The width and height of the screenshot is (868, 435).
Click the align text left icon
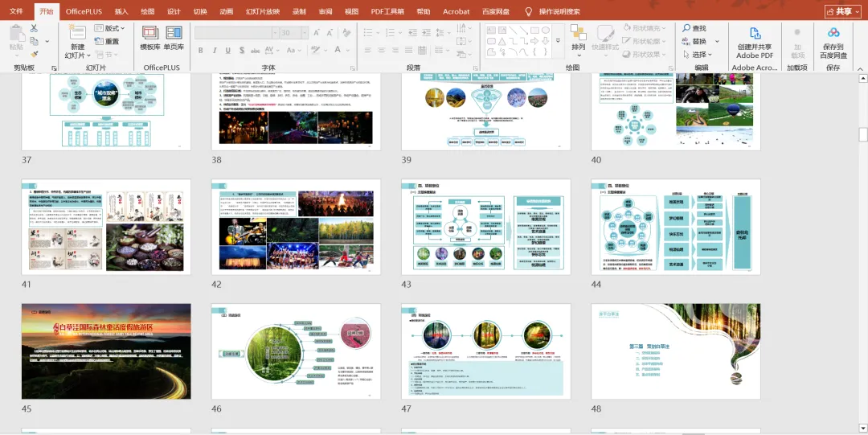[x=368, y=51]
